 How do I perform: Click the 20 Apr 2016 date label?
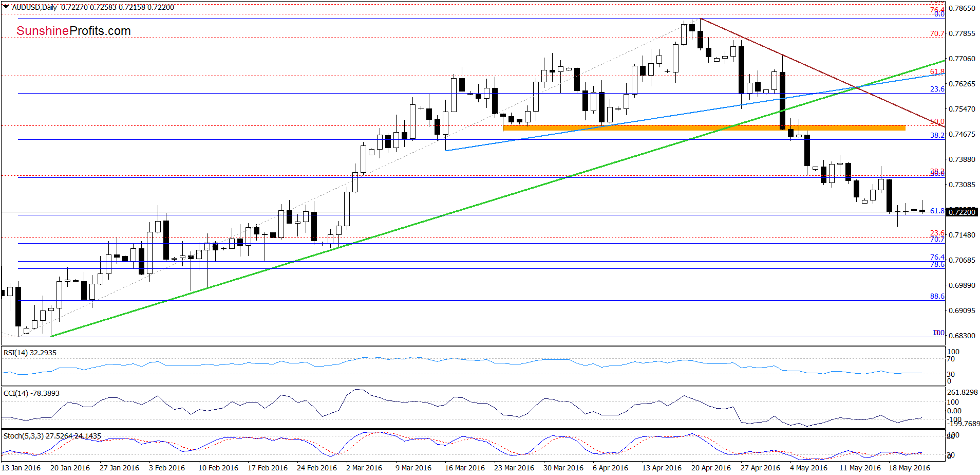coord(711,468)
